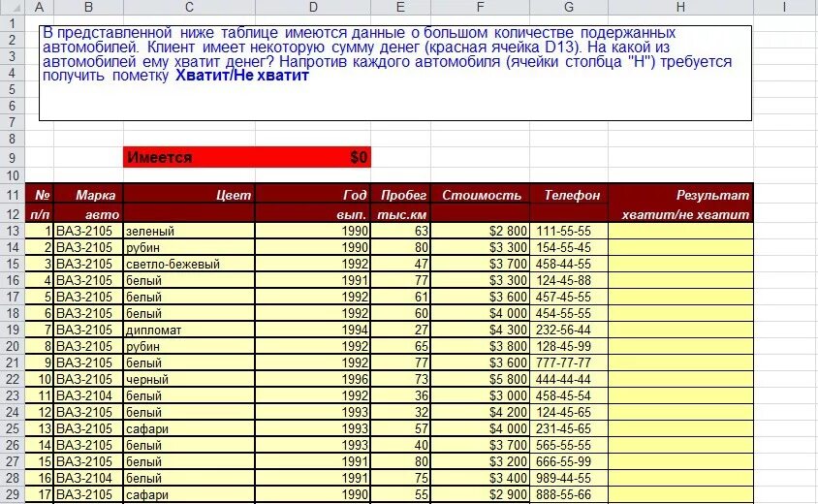Click the $4 200 price cell

coord(480,412)
